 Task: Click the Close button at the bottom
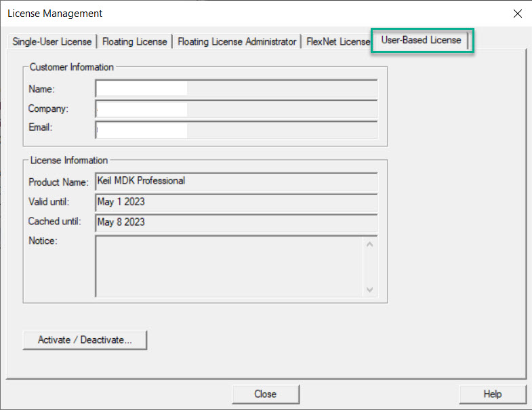(265, 394)
